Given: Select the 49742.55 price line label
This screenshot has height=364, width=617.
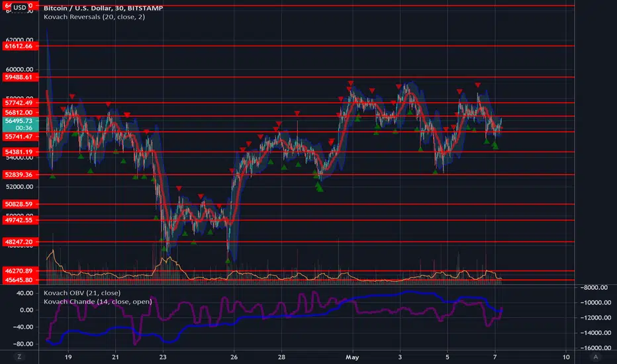Looking at the screenshot, I should click(x=21, y=220).
